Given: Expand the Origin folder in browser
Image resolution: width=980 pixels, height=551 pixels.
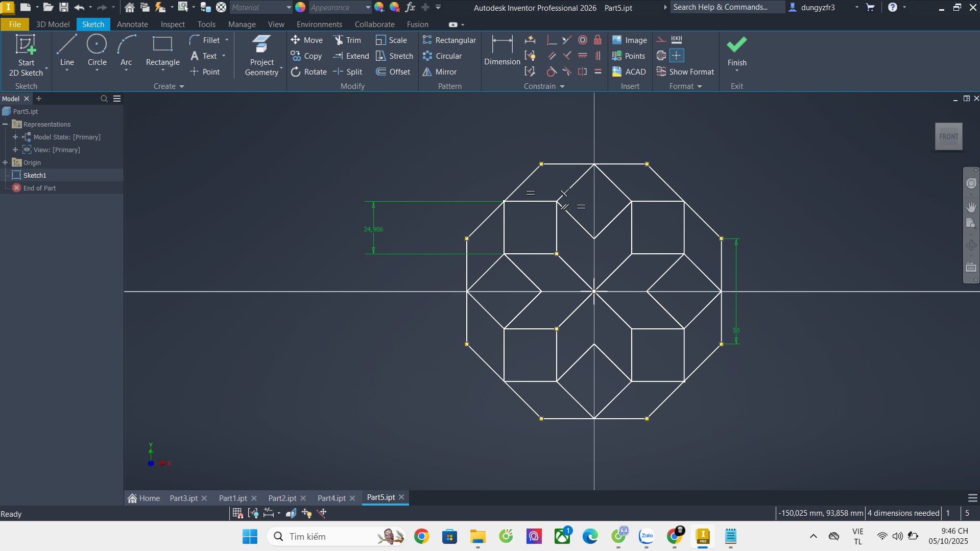Looking at the screenshot, I should tap(6, 162).
